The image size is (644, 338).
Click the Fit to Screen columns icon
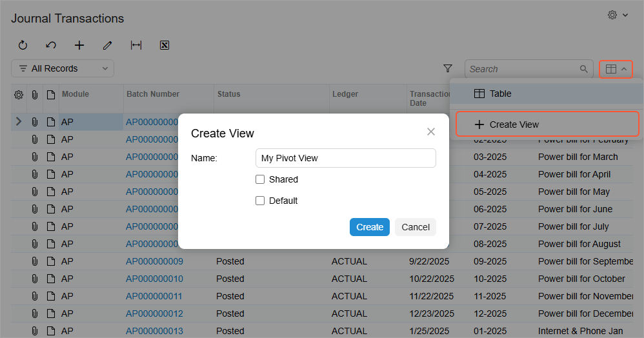coord(136,45)
